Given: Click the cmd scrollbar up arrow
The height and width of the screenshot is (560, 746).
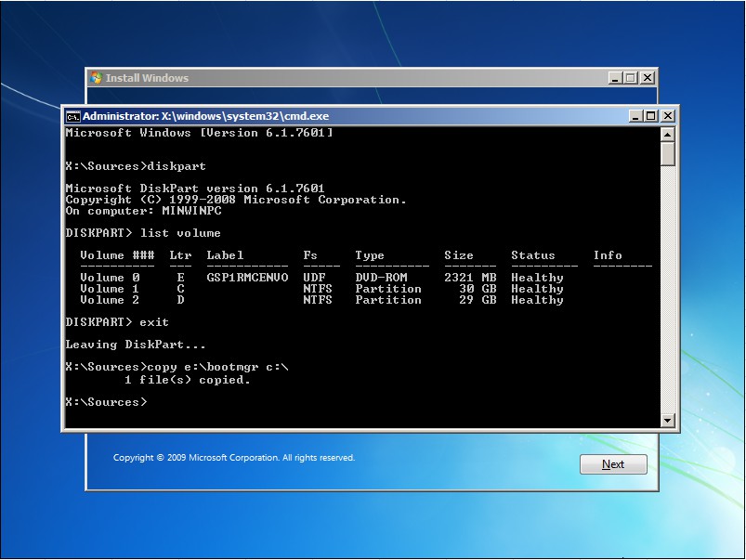Looking at the screenshot, I should coord(668,135).
